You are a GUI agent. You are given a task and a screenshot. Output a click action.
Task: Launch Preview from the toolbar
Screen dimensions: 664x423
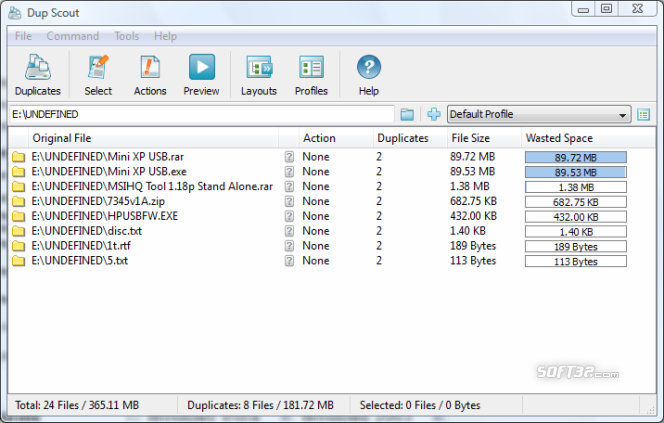[202, 74]
